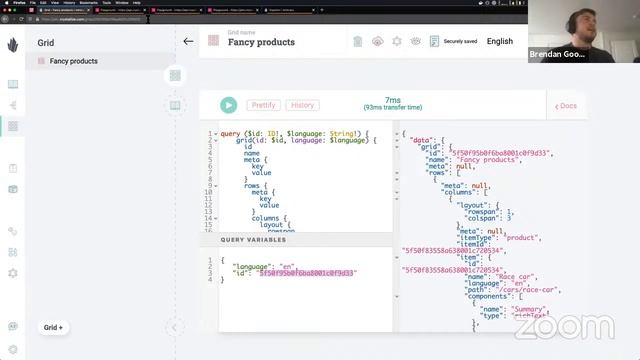Open the Help menu in the menu bar

[137, 2]
